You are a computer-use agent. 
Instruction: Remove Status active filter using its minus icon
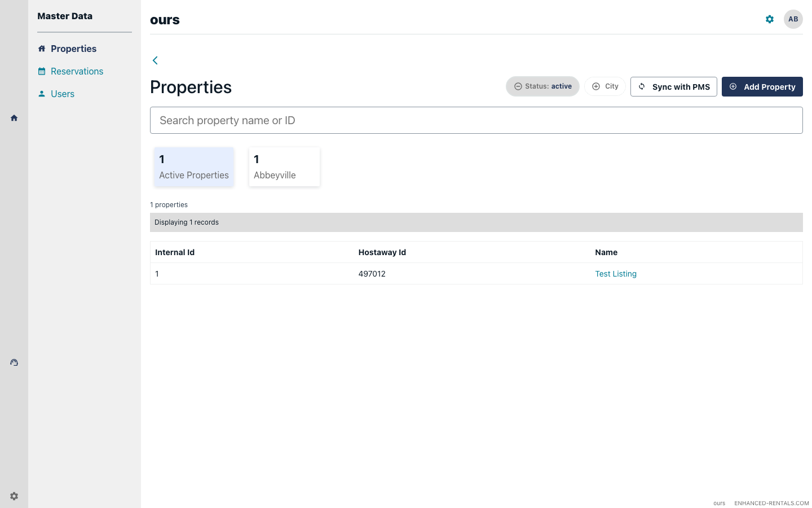click(518, 86)
